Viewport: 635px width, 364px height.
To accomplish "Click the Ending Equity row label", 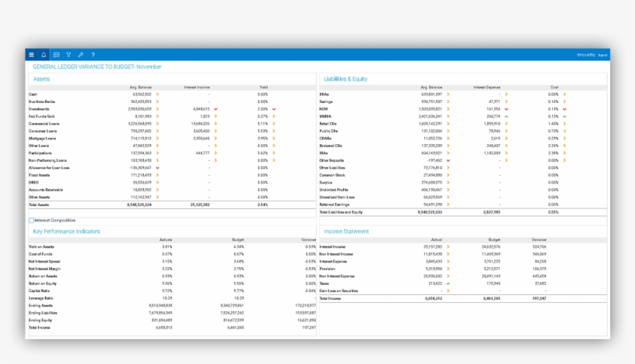I will click(x=40, y=321).
